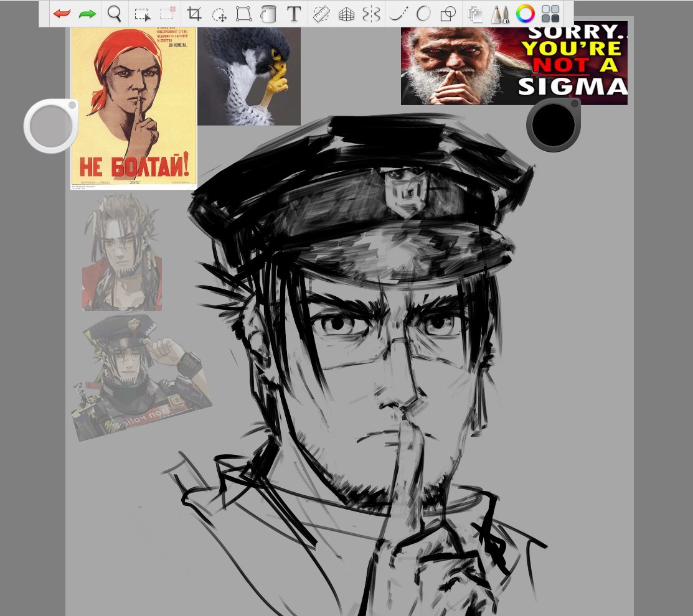Click the black color puck
This screenshot has height=616, width=693.
click(x=554, y=125)
